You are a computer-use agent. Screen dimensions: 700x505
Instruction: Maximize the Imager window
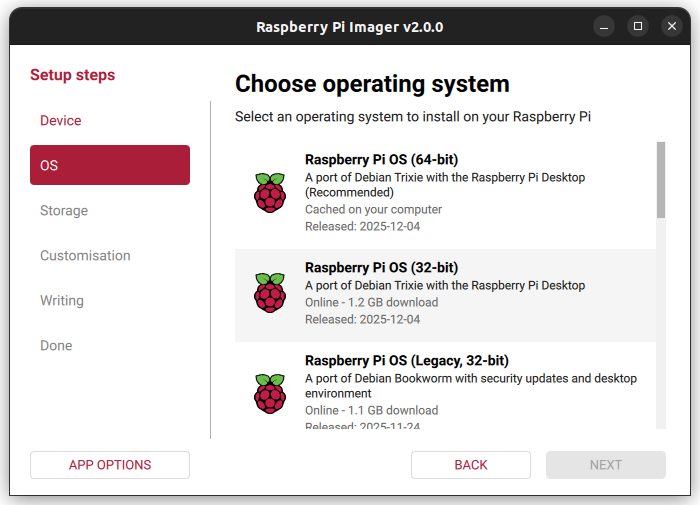coord(636,27)
